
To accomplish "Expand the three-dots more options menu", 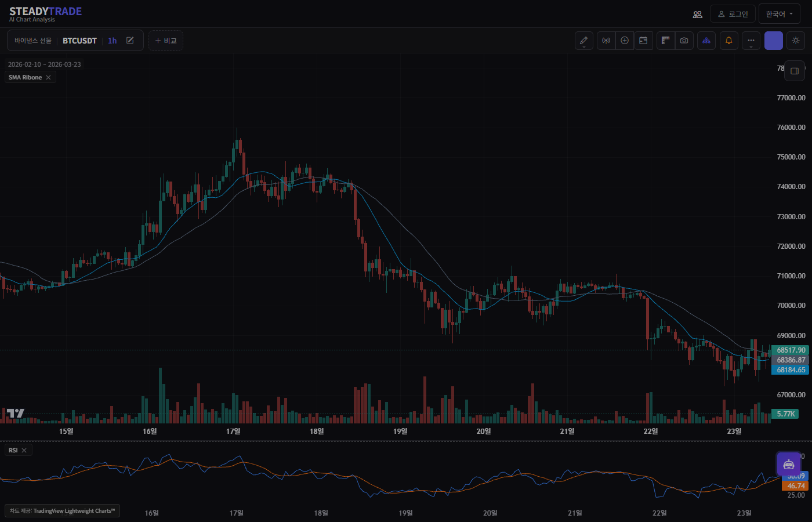I will (x=751, y=41).
